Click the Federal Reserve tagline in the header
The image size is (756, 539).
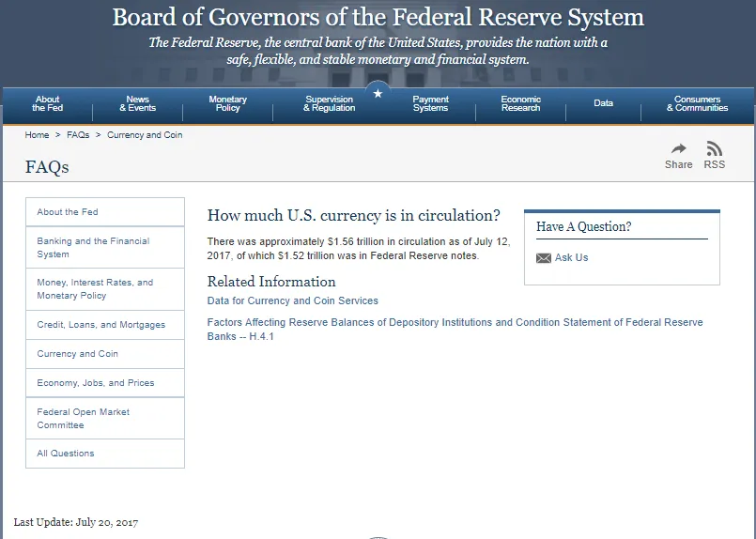click(x=378, y=51)
